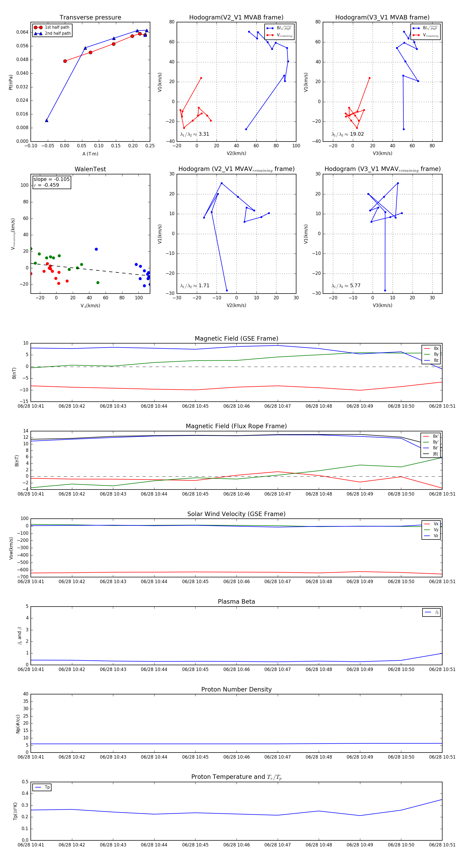Click the 'r = -0.459' correlation value
This screenshot has height=868, width=473.
[x=46, y=185]
